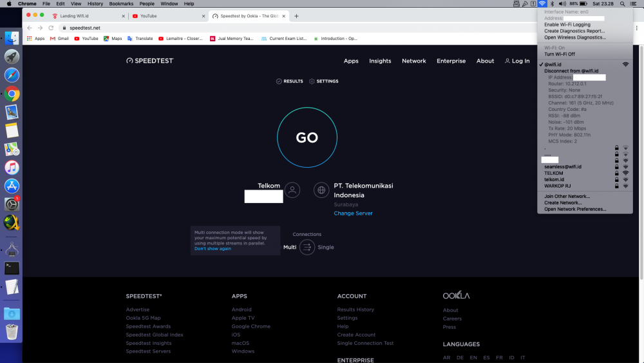Toggle the Multi/Single connections switch

pyautogui.click(x=307, y=247)
